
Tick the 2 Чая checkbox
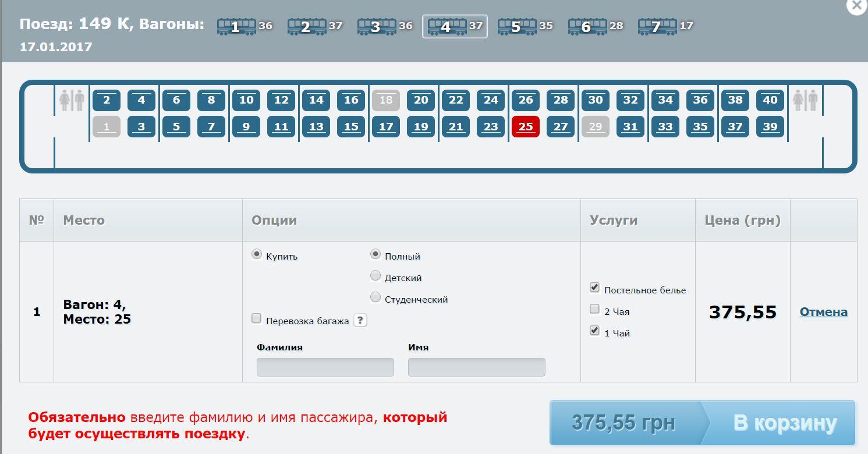coord(594,309)
